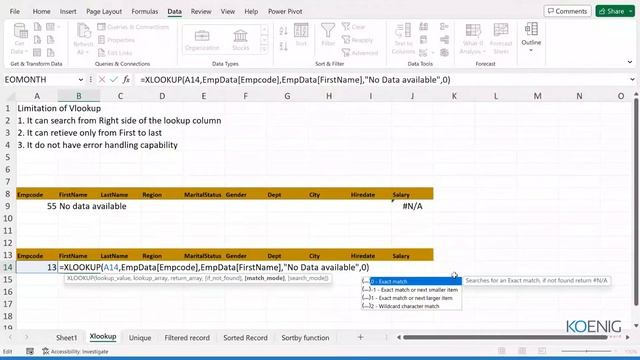
Task: Select cell A14 containing 13
Action: 37,267
